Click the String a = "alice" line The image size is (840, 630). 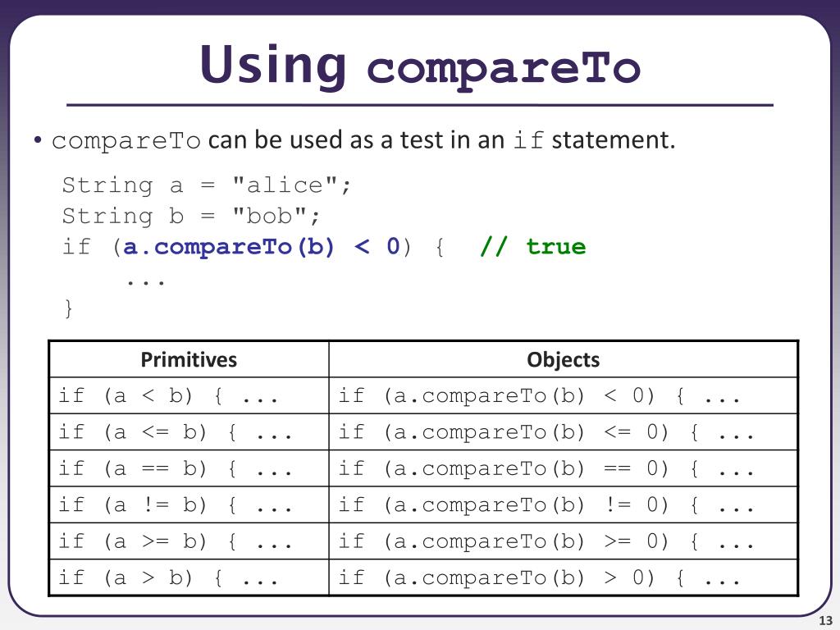tap(206, 185)
